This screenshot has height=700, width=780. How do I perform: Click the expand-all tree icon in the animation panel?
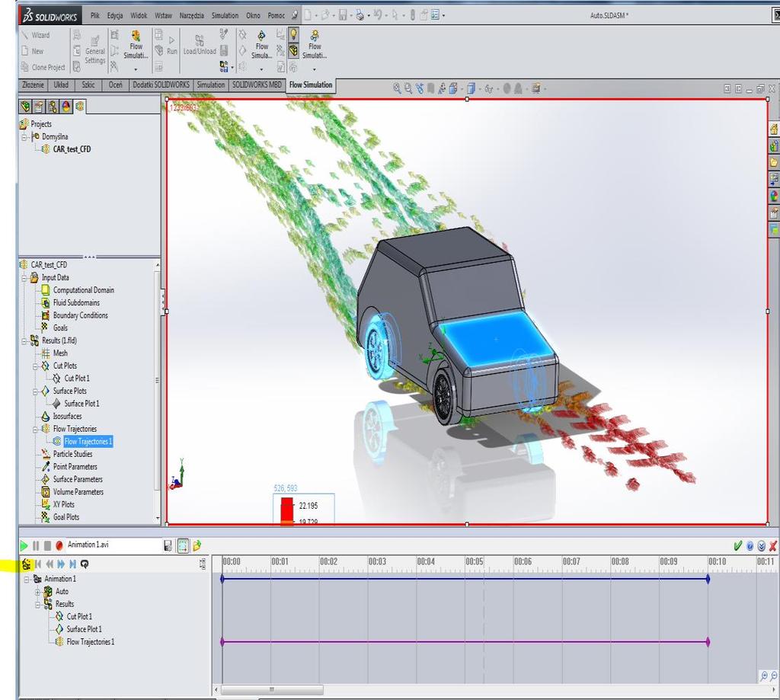pos(203,564)
